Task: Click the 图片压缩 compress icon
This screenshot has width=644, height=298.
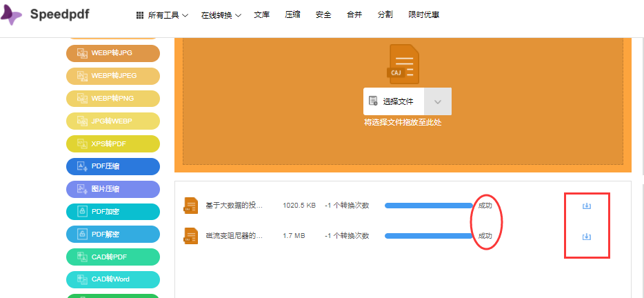Action: [83, 189]
